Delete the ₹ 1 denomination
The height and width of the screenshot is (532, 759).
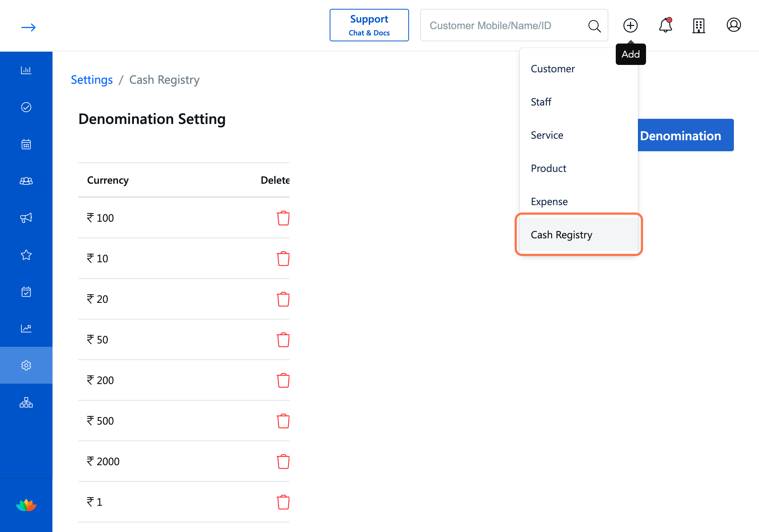tap(283, 502)
